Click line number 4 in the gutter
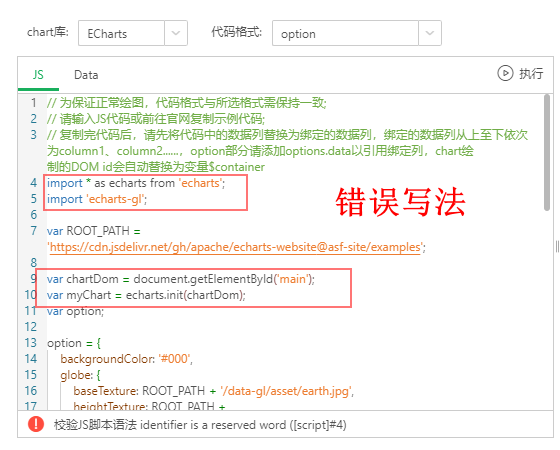 (34, 183)
